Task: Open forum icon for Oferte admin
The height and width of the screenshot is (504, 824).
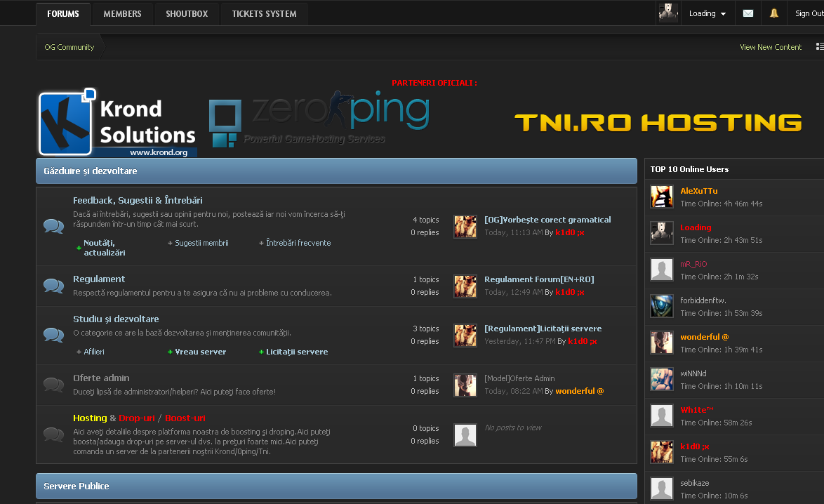Action: [53, 385]
